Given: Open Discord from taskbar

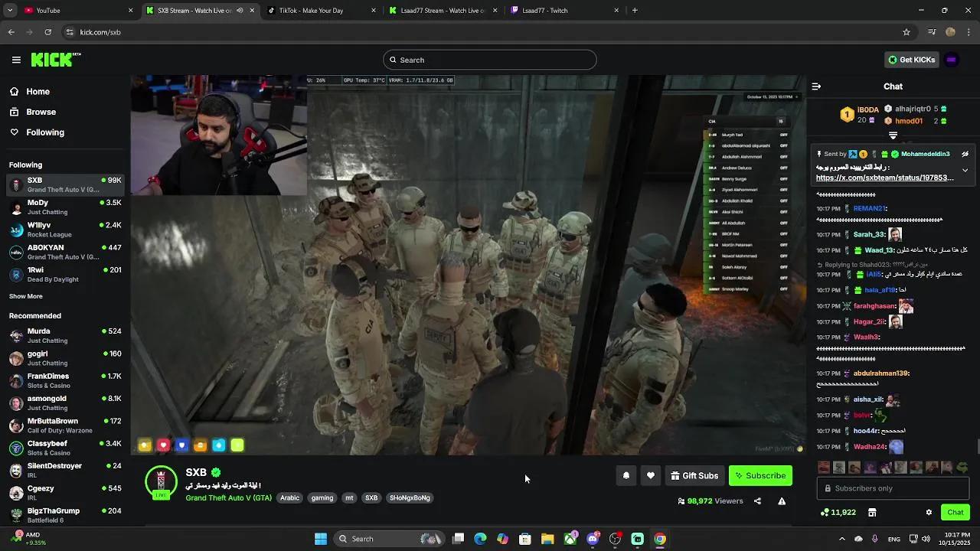Looking at the screenshot, I should (x=593, y=539).
